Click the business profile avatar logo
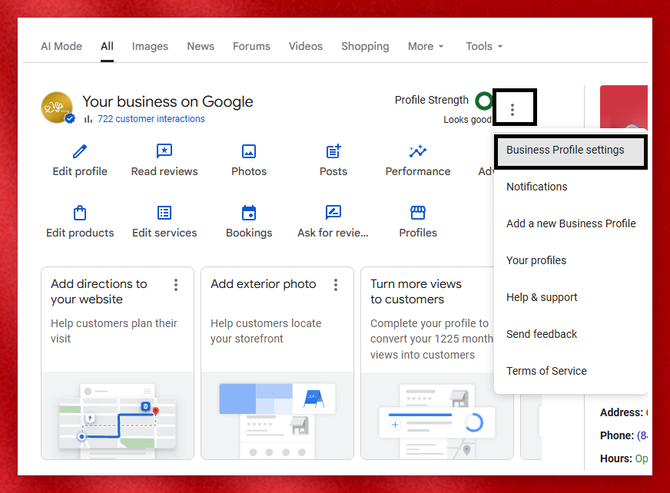The image size is (670, 493). 57,107
